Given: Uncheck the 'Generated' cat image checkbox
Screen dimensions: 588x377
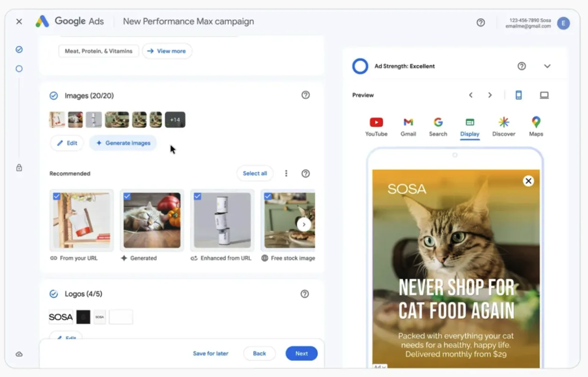Looking at the screenshot, I should [x=127, y=196].
